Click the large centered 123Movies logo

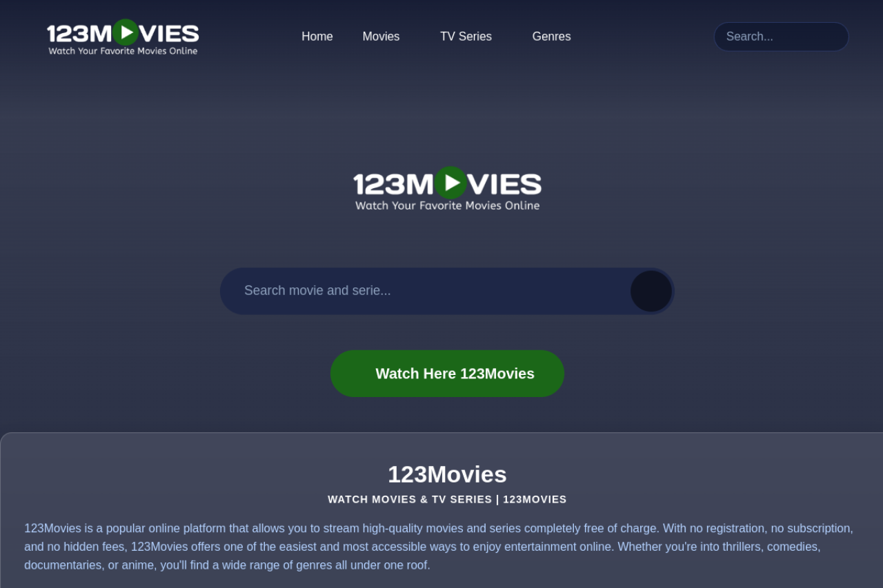click(x=447, y=188)
